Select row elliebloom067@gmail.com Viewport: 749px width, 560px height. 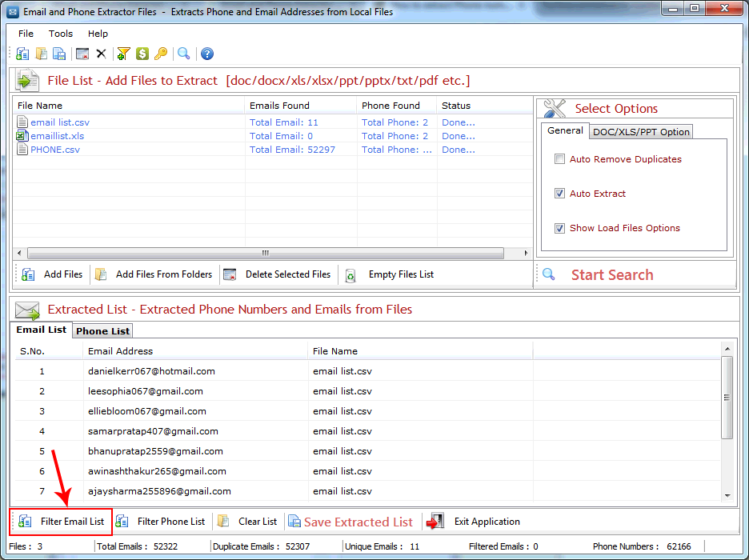tap(366, 411)
